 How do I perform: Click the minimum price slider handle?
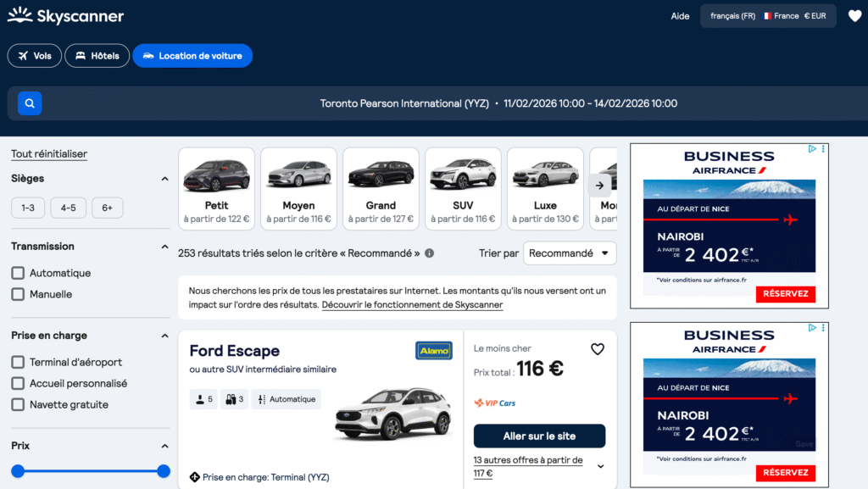coord(19,471)
